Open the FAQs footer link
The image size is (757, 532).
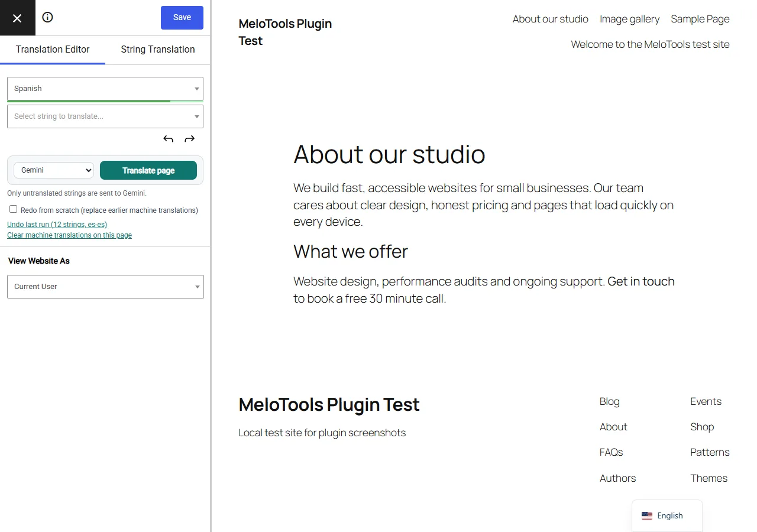pyautogui.click(x=612, y=452)
